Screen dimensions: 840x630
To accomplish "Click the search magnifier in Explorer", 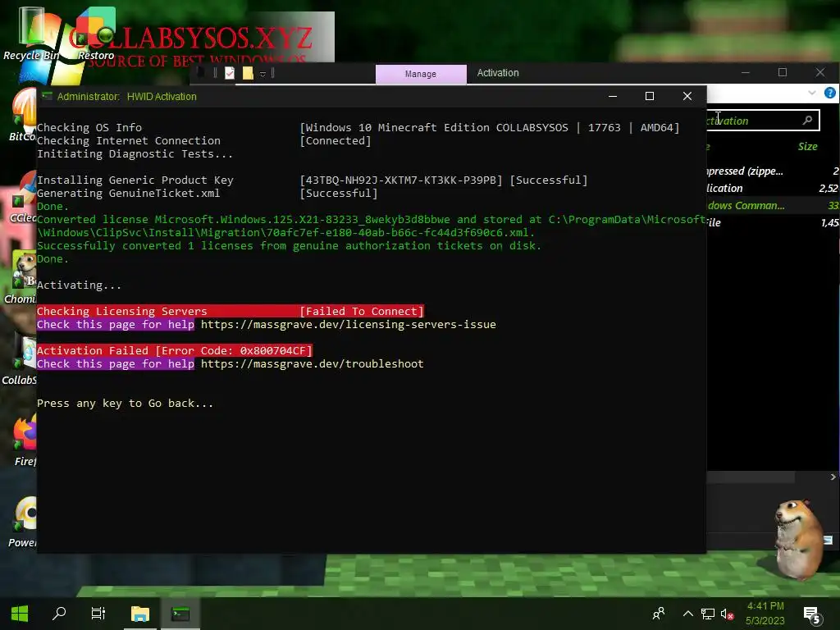I will tap(808, 121).
